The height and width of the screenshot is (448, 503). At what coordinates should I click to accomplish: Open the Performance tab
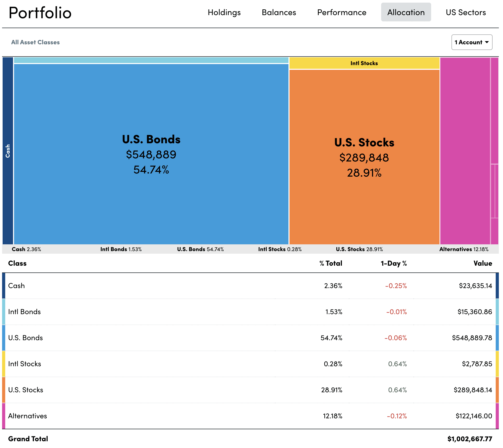pyautogui.click(x=342, y=12)
